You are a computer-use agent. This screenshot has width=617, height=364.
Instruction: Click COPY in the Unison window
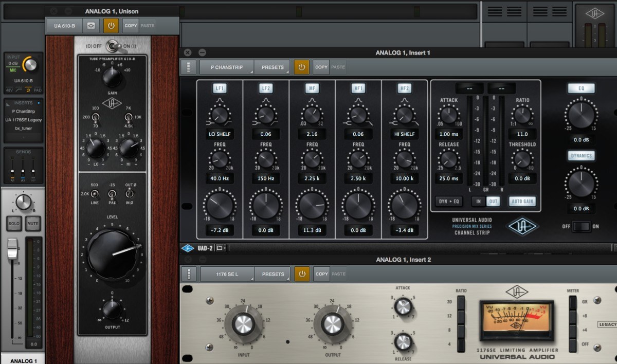131,25
